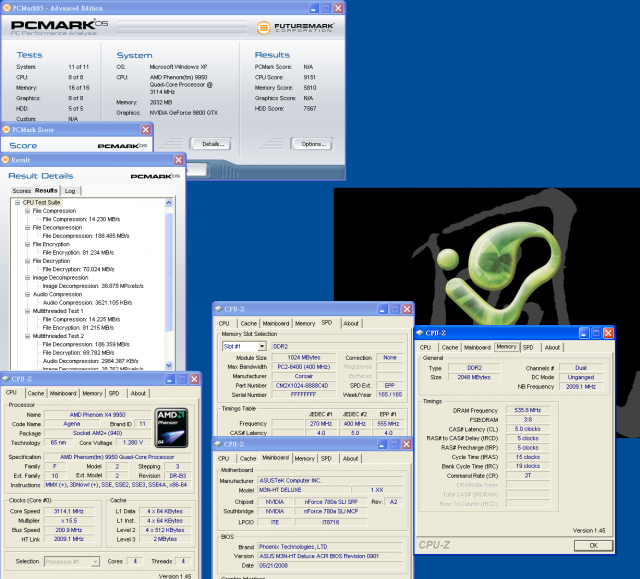This screenshot has height=579, width=640.
Task: Collapse the File Decryption node
Action: click(x=27, y=261)
